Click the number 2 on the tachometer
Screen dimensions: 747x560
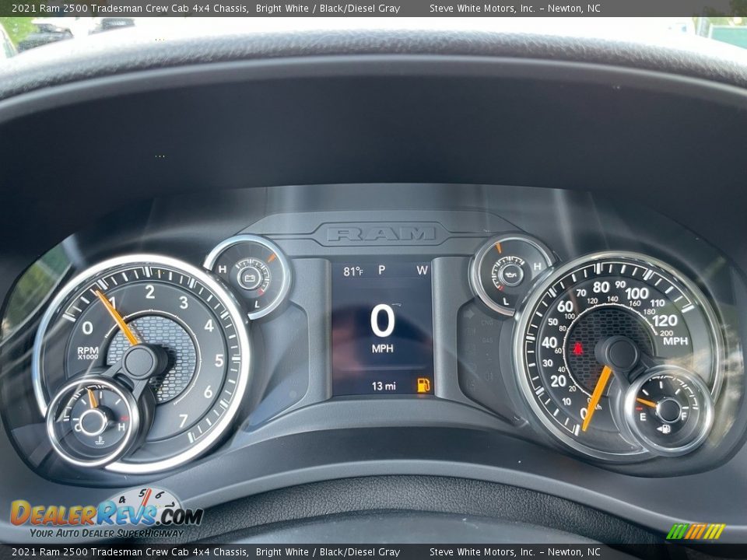click(x=150, y=292)
